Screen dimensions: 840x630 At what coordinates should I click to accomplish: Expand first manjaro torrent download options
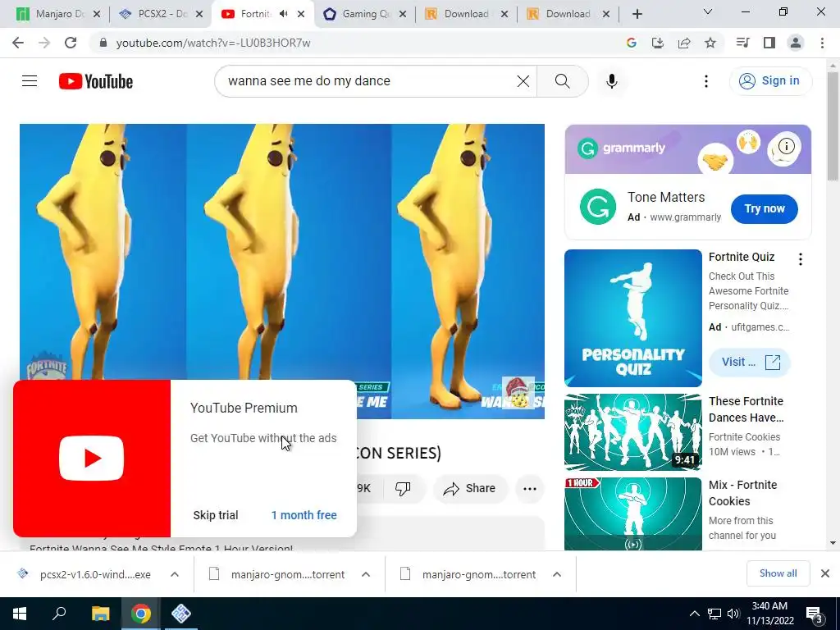pyautogui.click(x=366, y=574)
